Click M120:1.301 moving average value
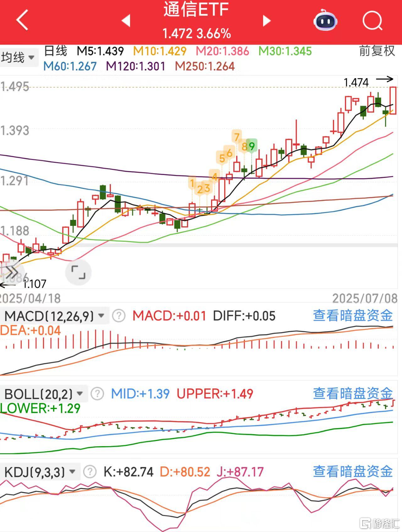Image resolution: width=402 pixels, height=532 pixels. pos(136,66)
